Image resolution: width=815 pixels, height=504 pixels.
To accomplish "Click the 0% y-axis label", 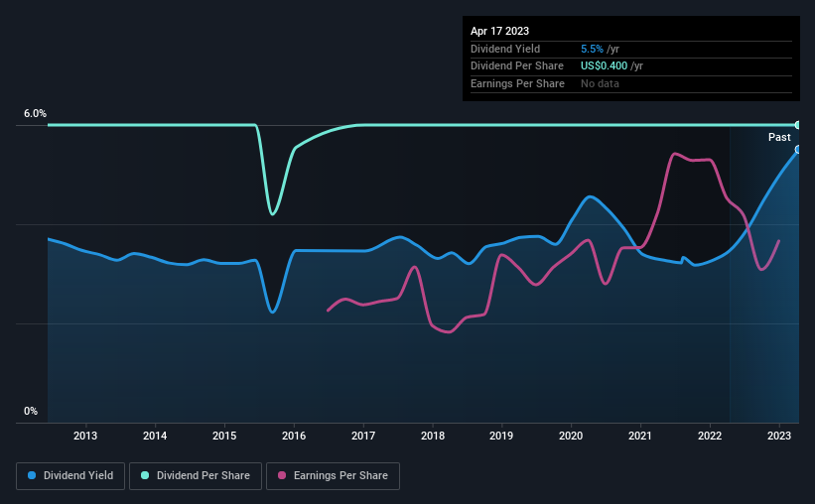I will pyautogui.click(x=31, y=411).
